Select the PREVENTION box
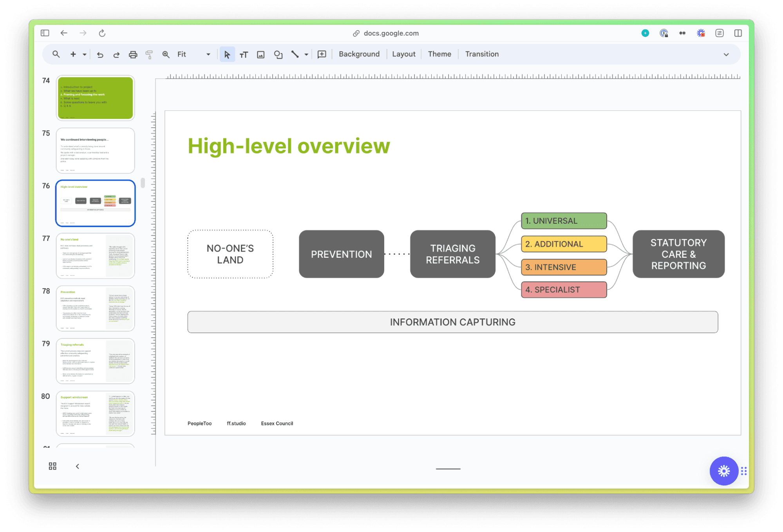 [x=342, y=254]
